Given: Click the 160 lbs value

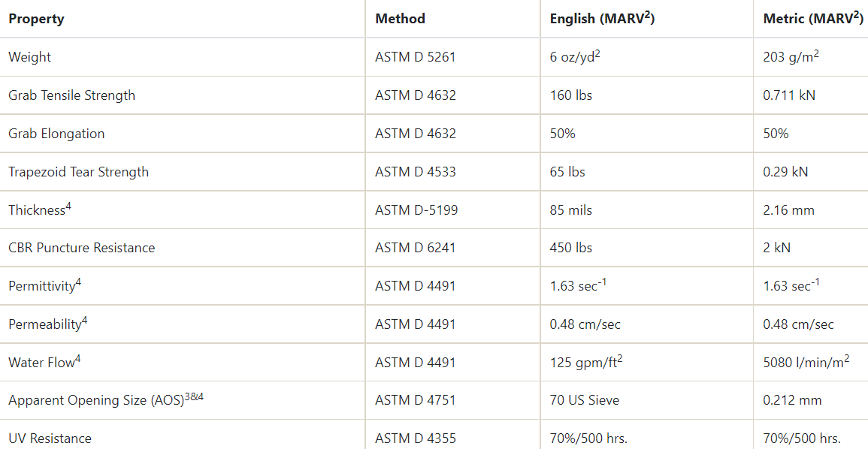Looking at the screenshot, I should click(x=570, y=95).
